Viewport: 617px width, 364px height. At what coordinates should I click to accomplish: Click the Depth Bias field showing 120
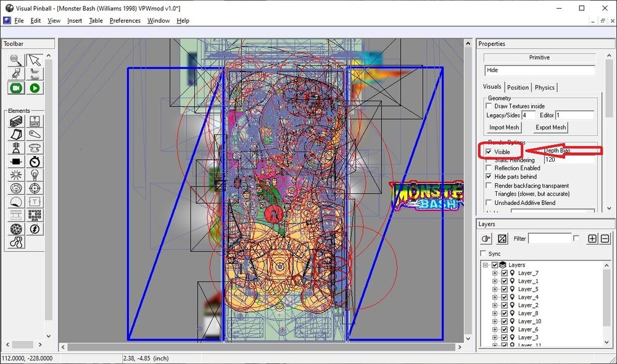[569, 160]
